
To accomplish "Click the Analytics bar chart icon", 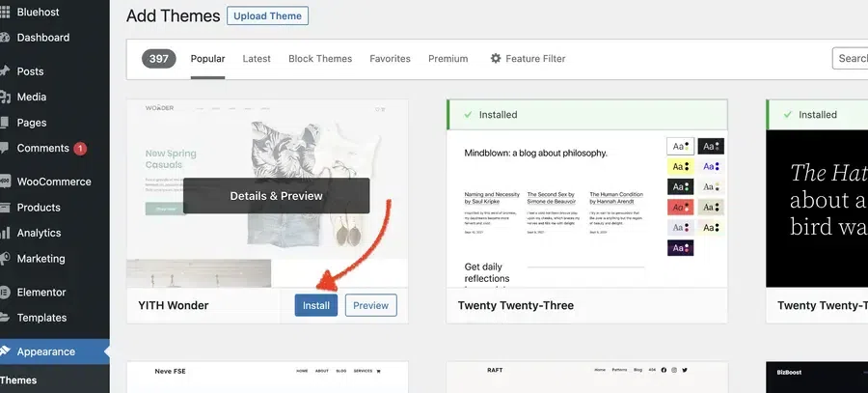I will (x=5, y=233).
